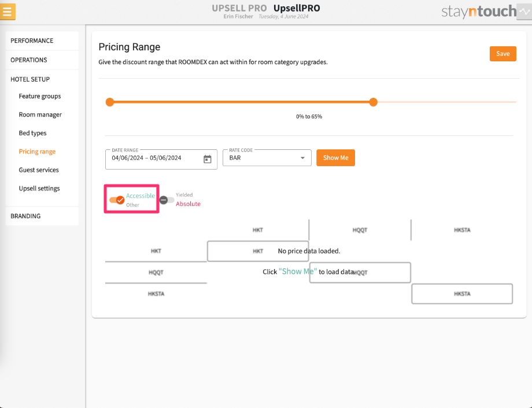This screenshot has height=408, width=532.
Task: Go to Room manager
Action: pyautogui.click(x=40, y=115)
